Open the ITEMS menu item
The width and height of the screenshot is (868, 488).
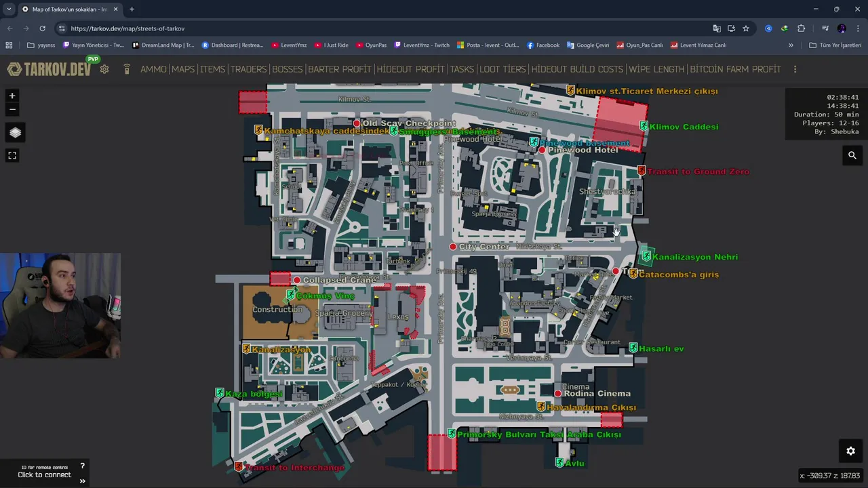[212, 69]
